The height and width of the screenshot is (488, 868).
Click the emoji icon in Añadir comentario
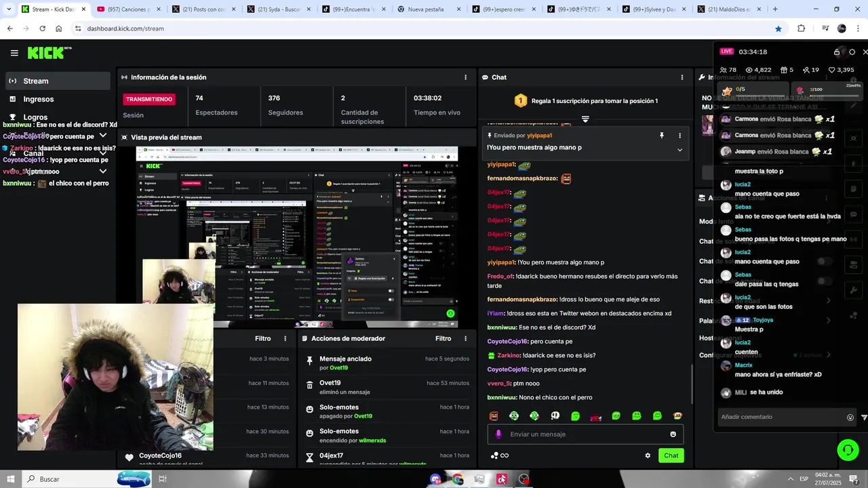point(850,418)
